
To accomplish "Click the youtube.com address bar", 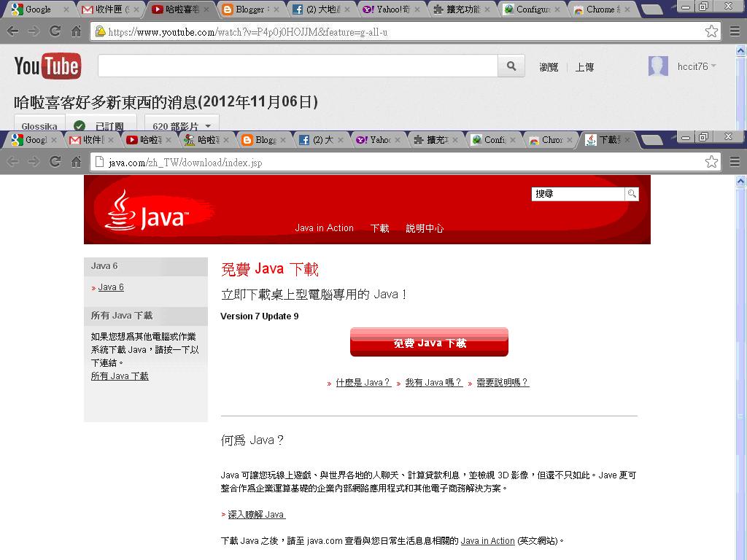I will (399, 31).
